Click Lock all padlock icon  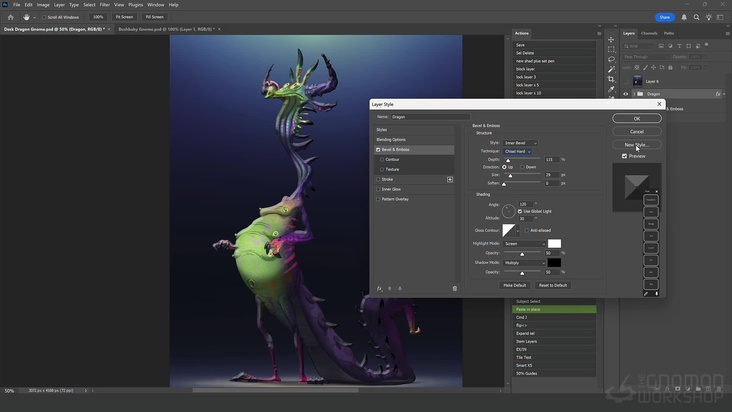click(670, 68)
